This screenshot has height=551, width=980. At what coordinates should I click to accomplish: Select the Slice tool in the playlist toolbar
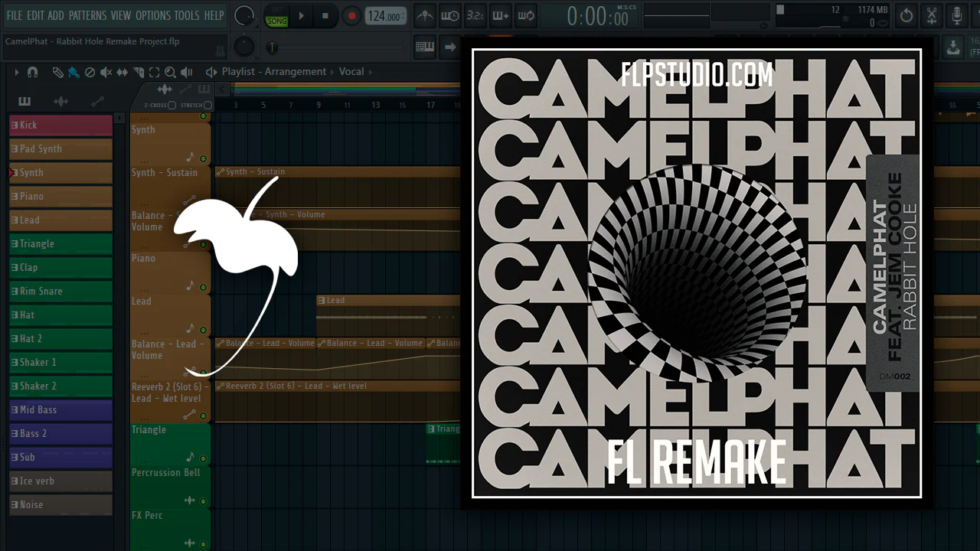pyautogui.click(x=138, y=72)
